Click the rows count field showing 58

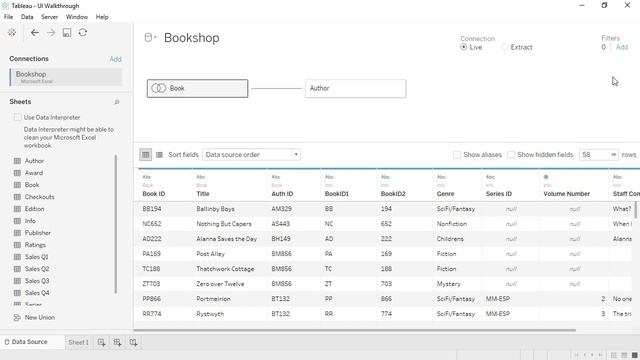coord(595,155)
